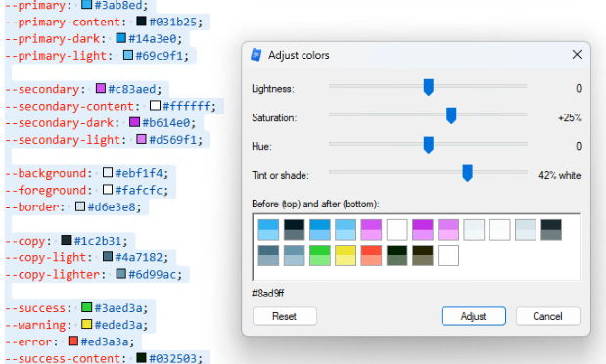The height and width of the screenshot is (364, 606).
Task: Click the swatch next to #ebf1f4
Action: (x=108, y=172)
